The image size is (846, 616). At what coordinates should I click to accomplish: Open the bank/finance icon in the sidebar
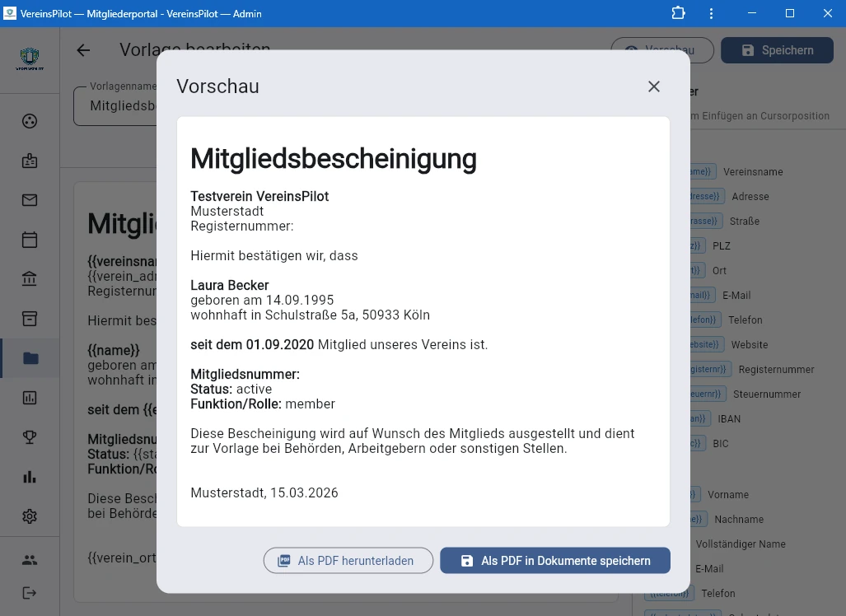(30, 279)
